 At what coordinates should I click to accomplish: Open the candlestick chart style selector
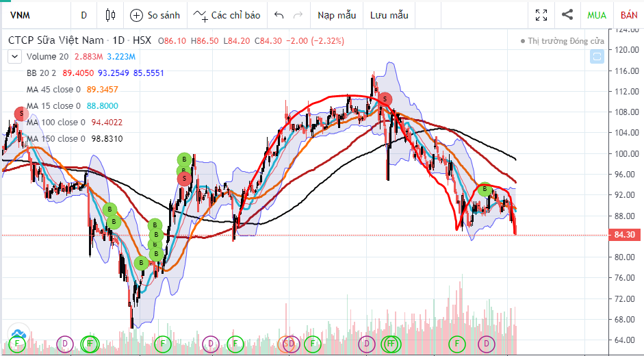[111, 14]
